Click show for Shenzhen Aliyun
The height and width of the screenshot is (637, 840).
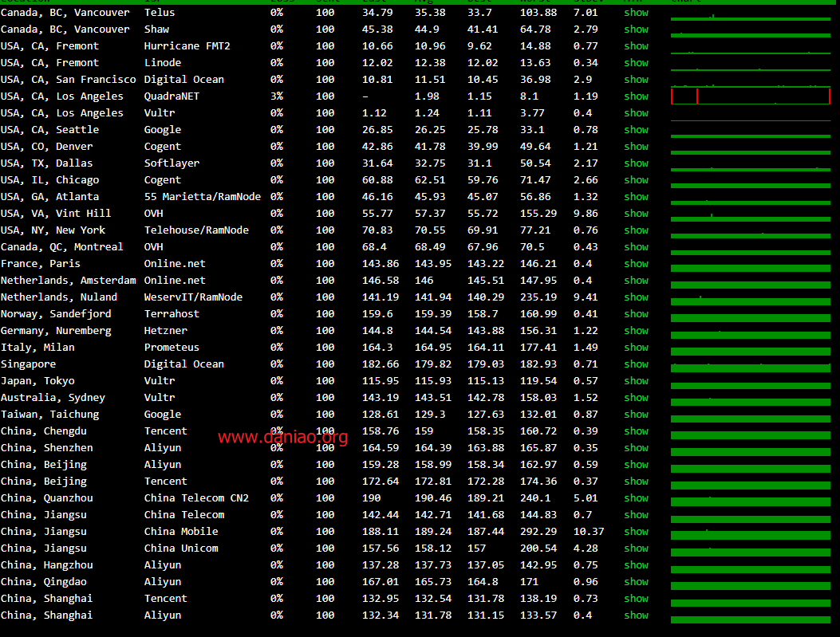click(636, 447)
